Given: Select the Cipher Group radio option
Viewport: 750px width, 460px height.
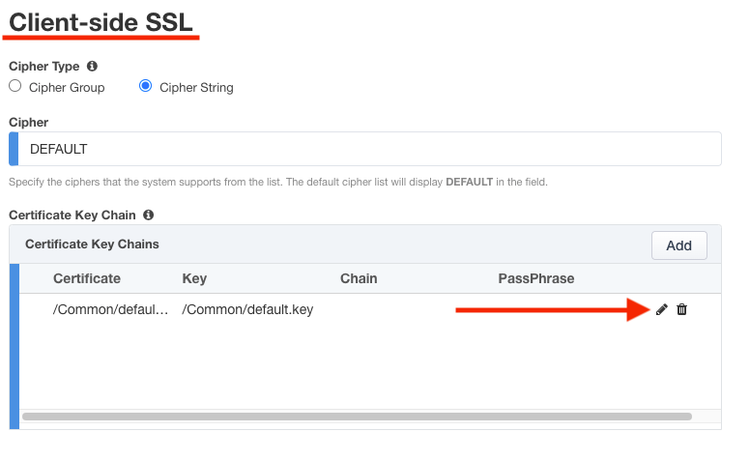Looking at the screenshot, I should tap(15, 87).
